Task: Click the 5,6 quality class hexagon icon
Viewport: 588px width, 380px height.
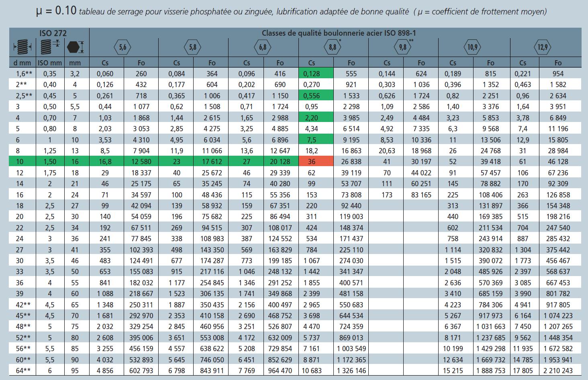Action: (x=123, y=47)
